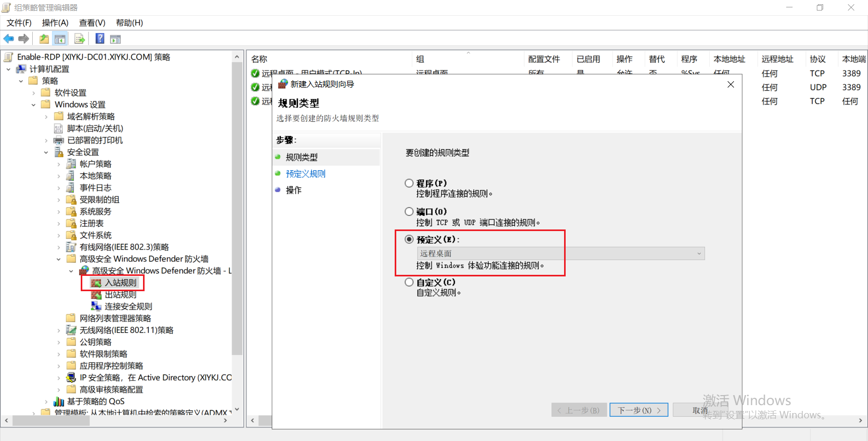The width and height of the screenshot is (868, 441).
Task: Click the 高级安全 Windows Defender 防火墙 - L shield icon
Action: click(x=84, y=271)
